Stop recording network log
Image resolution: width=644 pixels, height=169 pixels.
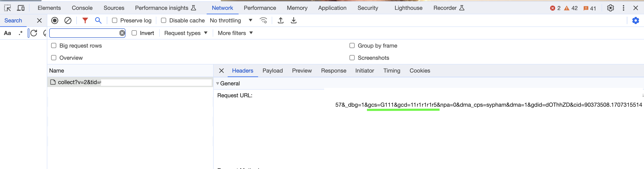(55, 20)
